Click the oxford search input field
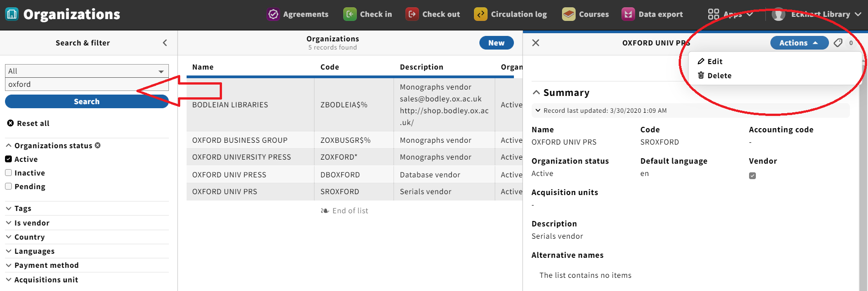Viewport: 868px width, 291px height. tap(87, 84)
